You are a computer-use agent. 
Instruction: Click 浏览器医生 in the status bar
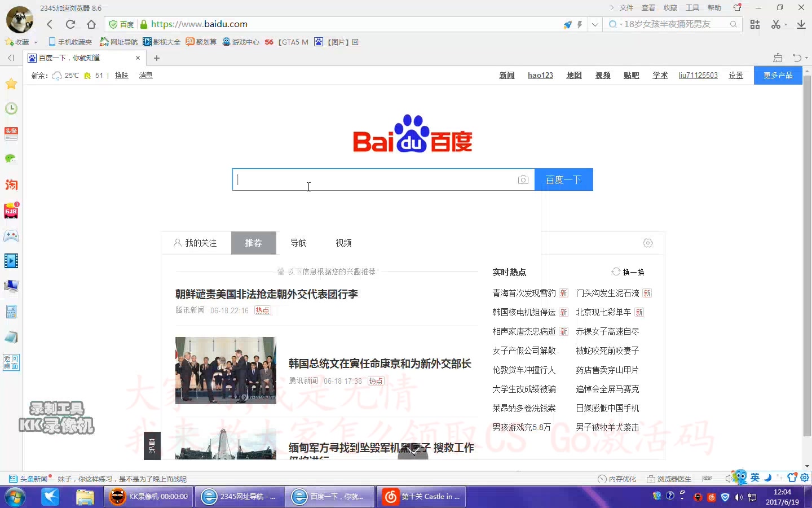pyautogui.click(x=669, y=479)
